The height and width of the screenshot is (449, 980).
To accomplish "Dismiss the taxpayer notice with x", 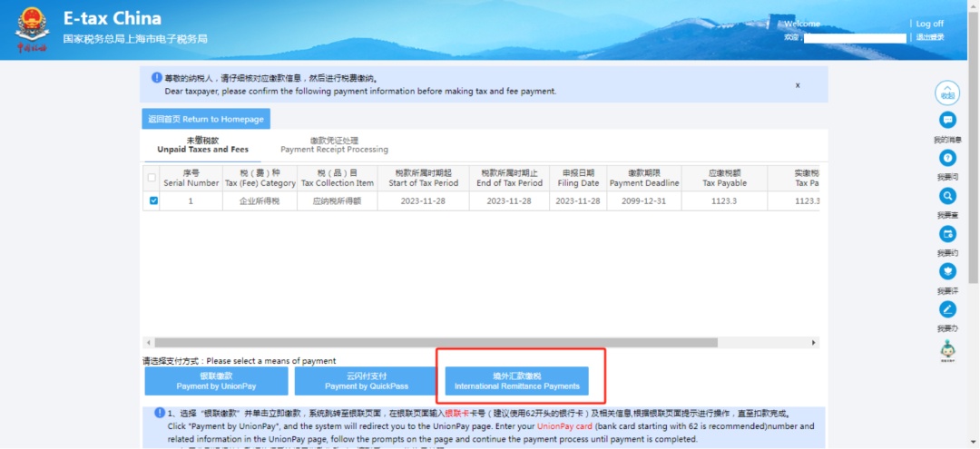I will pos(798,85).
